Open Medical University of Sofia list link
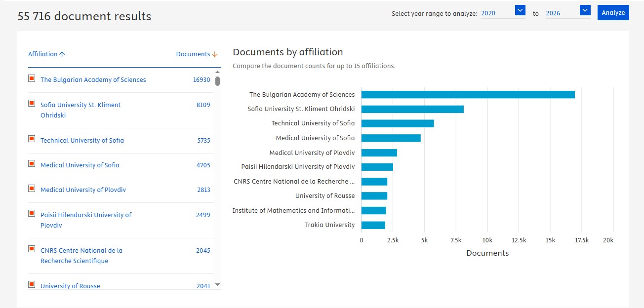The image size is (644, 308). point(80,165)
